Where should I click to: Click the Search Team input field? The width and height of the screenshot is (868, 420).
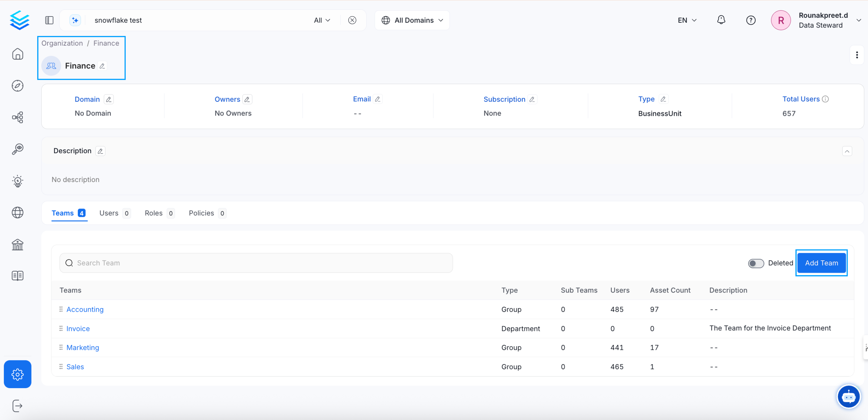[x=256, y=263]
